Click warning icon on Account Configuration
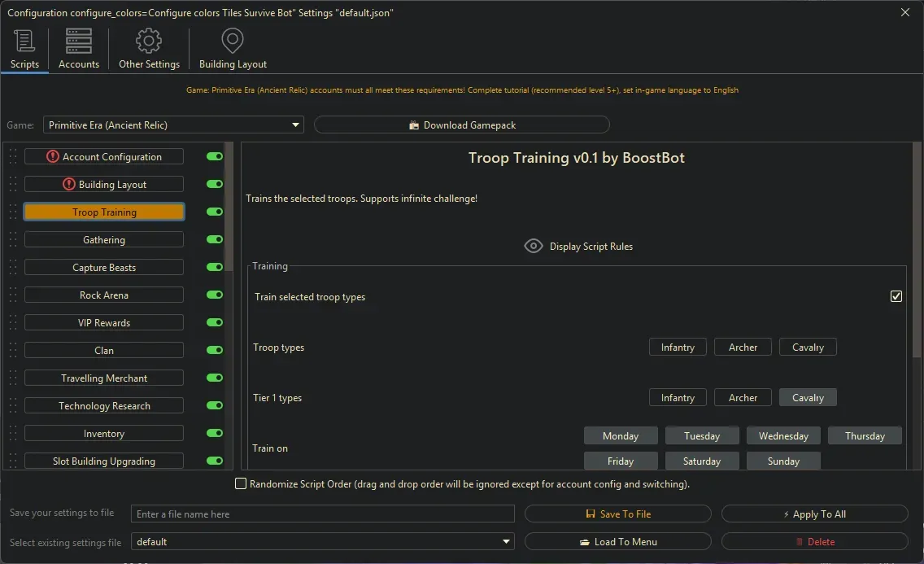Image resolution: width=924 pixels, height=564 pixels. [x=53, y=157]
